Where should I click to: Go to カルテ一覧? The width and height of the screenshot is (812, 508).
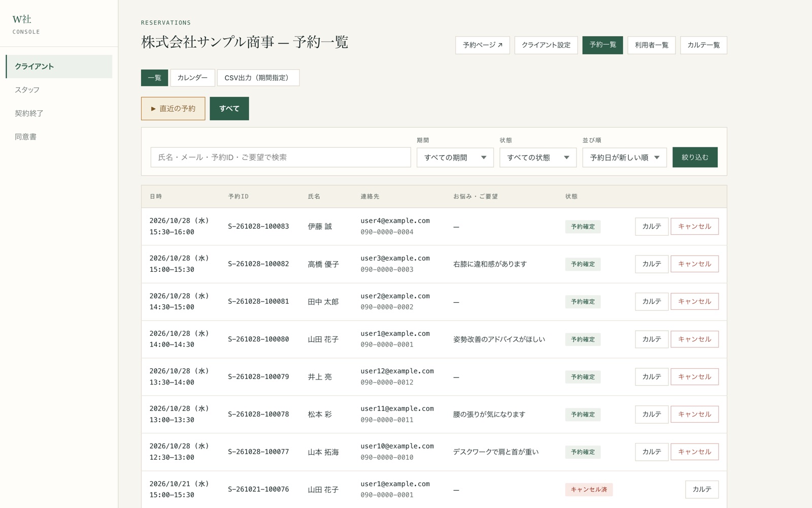coord(703,45)
